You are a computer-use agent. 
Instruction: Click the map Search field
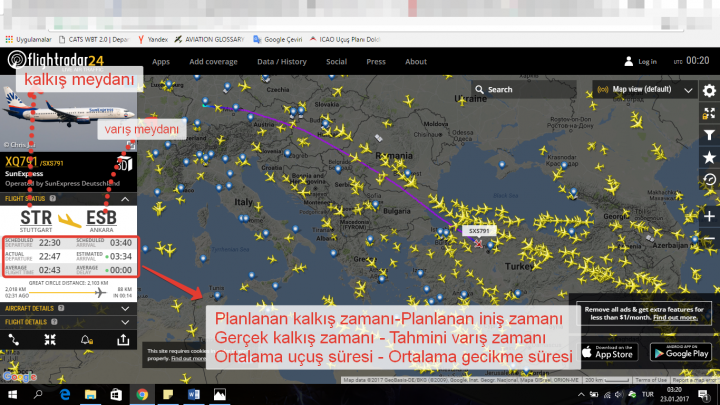[x=530, y=89]
